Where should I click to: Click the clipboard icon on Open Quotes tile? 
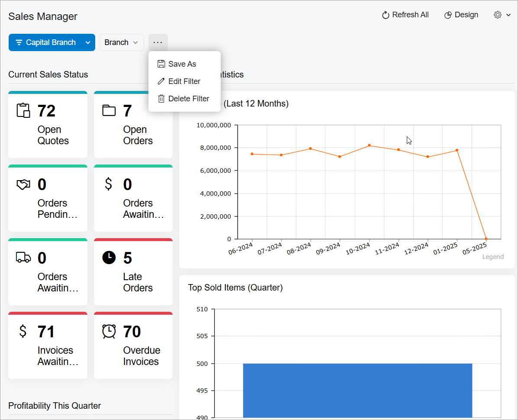(x=23, y=110)
